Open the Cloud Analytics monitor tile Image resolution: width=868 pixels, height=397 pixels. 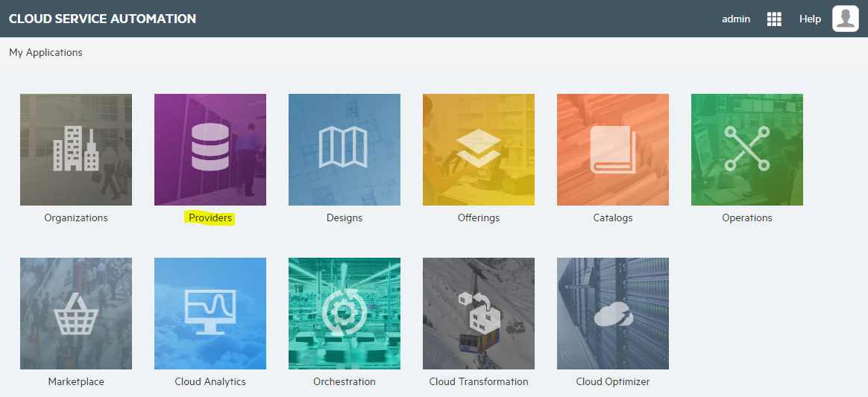point(210,314)
